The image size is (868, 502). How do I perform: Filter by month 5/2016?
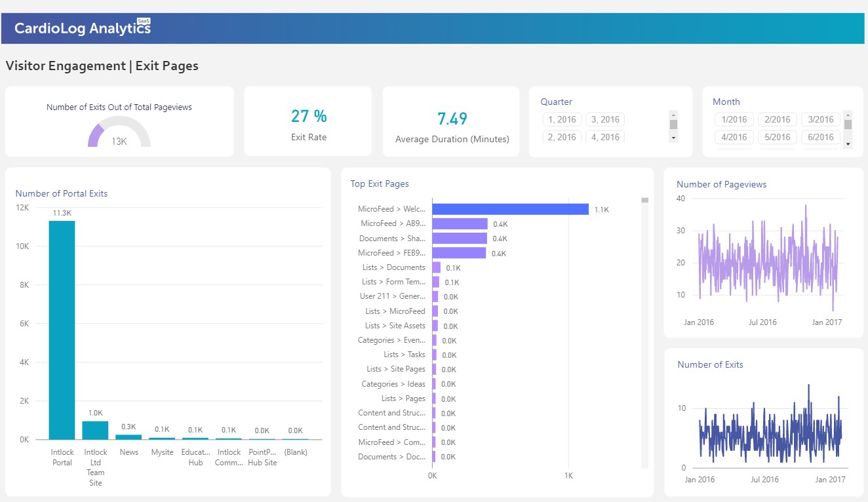(x=778, y=137)
